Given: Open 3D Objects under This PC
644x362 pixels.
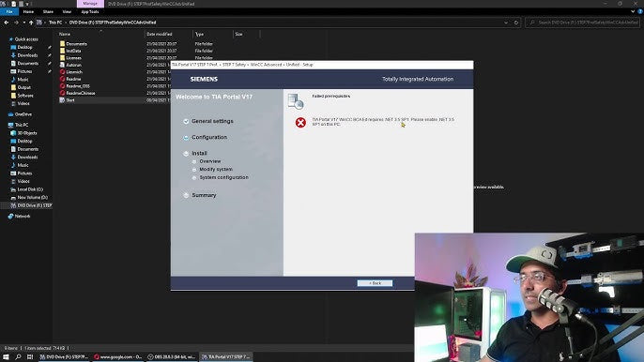Looking at the screenshot, I should pyautogui.click(x=27, y=133).
